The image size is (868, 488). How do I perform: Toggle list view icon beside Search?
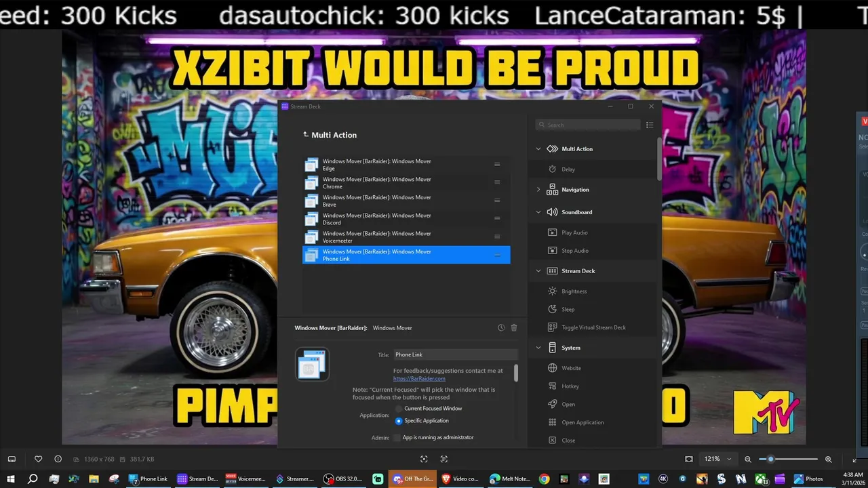coord(650,125)
